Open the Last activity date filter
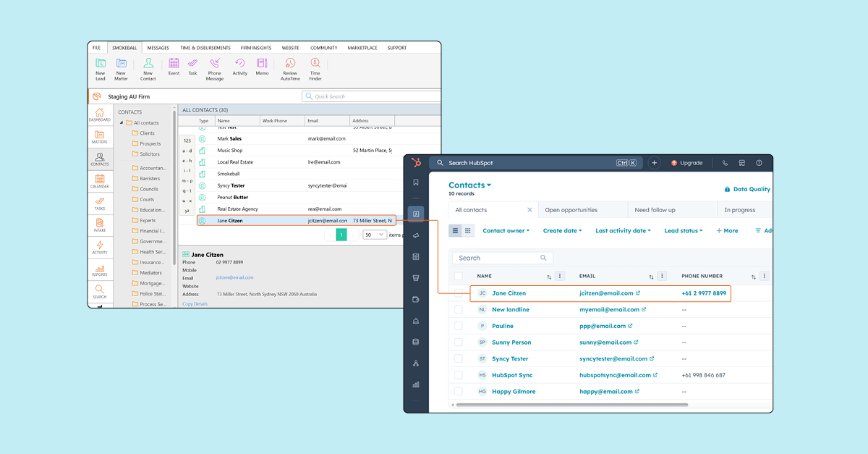Viewport: 868px width, 454px height. [x=623, y=231]
